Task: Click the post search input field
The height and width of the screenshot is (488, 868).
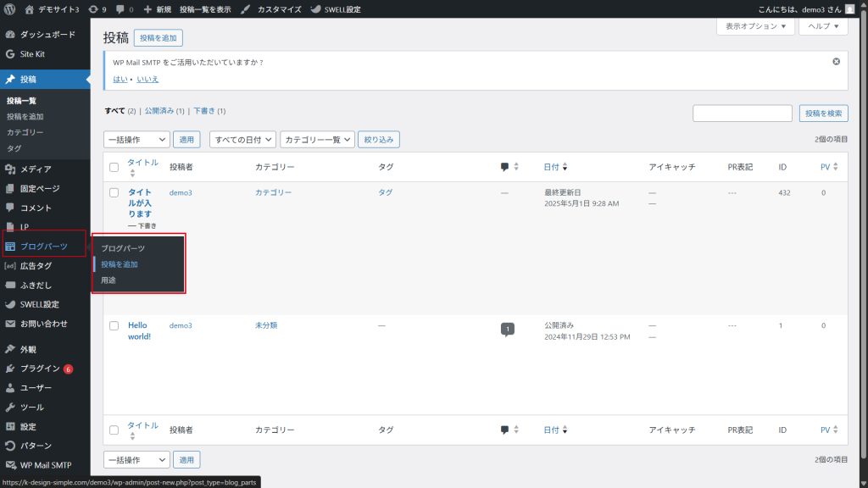Action: [x=742, y=114]
